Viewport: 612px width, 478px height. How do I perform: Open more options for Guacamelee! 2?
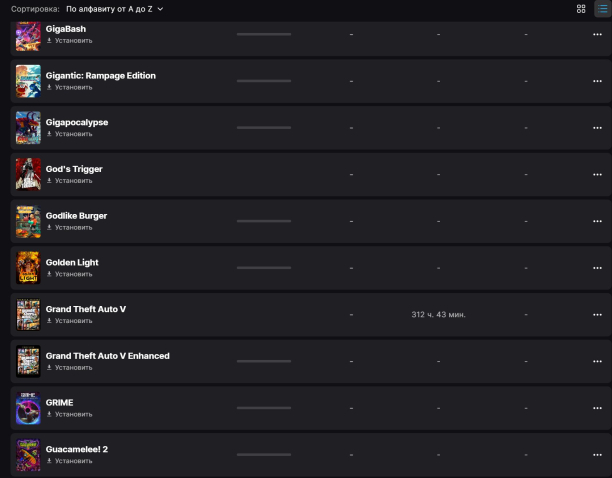(597, 455)
